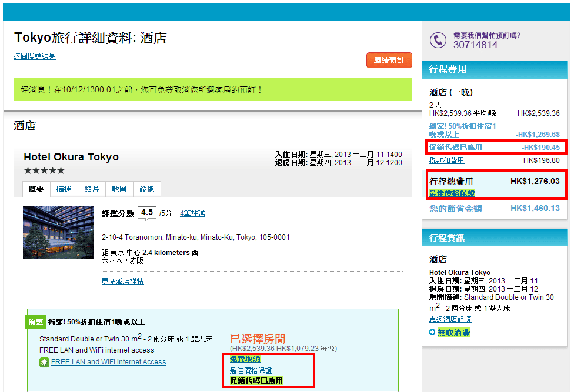The height and width of the screenshot is (392, 574).
Task: Expand 無取消費 details in the itinerary info
Action: pos(454,333)
